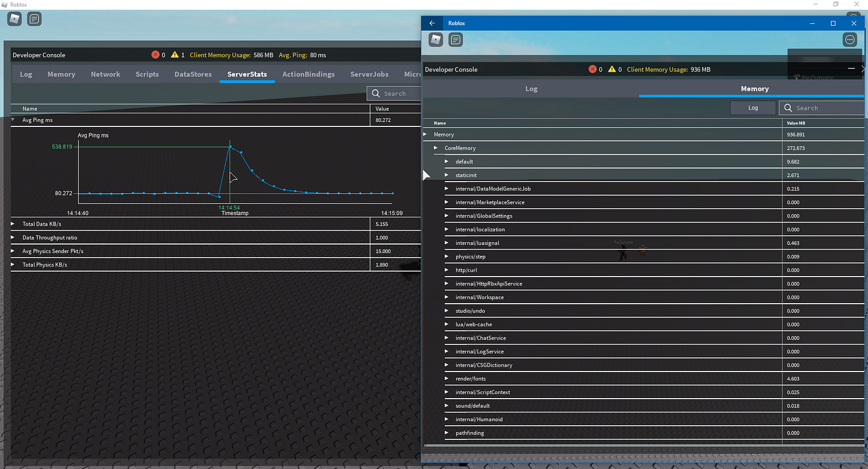Expand the Total Data KB/s row
This screenshot has width=868, height=469.
pos(13,224)
